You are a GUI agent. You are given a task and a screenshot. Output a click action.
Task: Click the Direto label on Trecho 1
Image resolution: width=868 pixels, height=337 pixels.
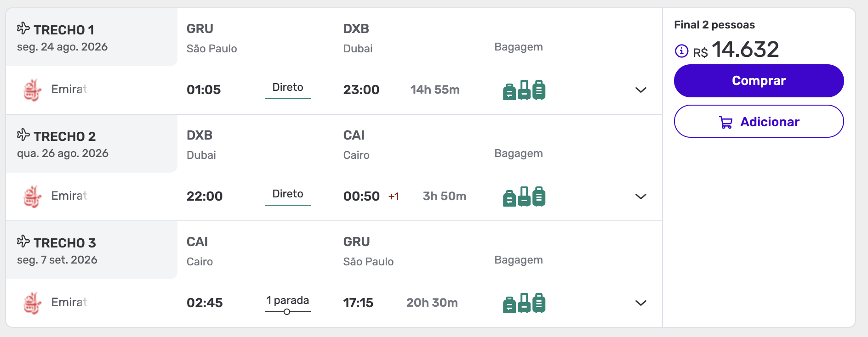tap(288, 88)
